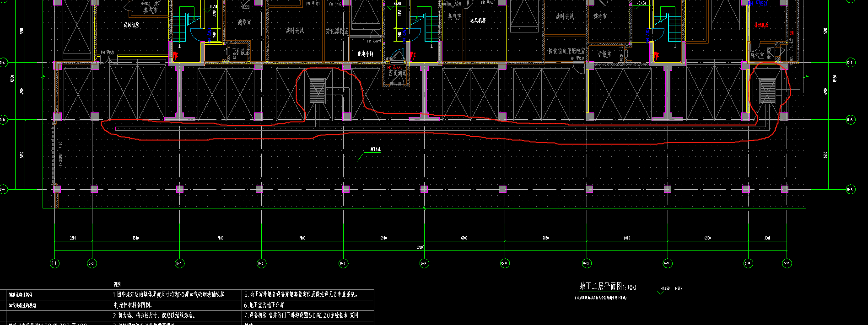Click note 7 about 设备机房,管井等门下部
This screenshot has height=325, width=868.
point(301,315)
